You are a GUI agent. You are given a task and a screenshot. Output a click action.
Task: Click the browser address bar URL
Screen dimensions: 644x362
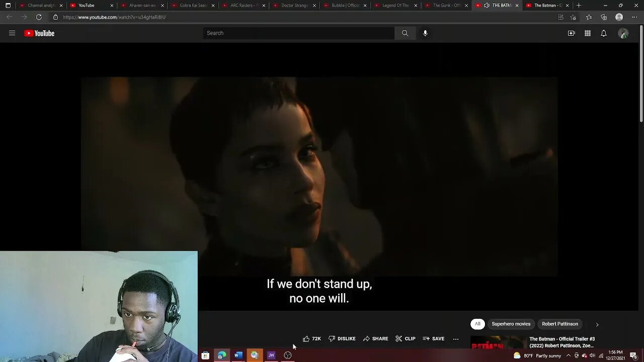coord(114,17)
